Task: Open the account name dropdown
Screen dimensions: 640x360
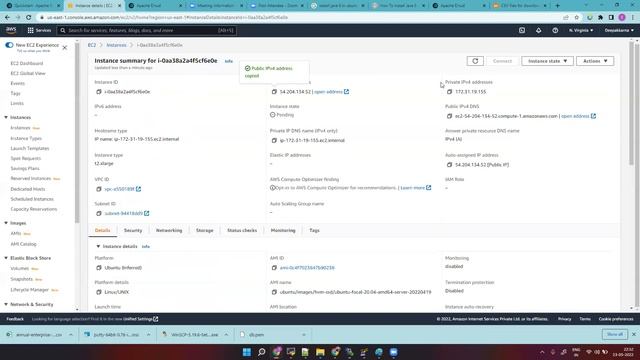Action: pos(619,30)
